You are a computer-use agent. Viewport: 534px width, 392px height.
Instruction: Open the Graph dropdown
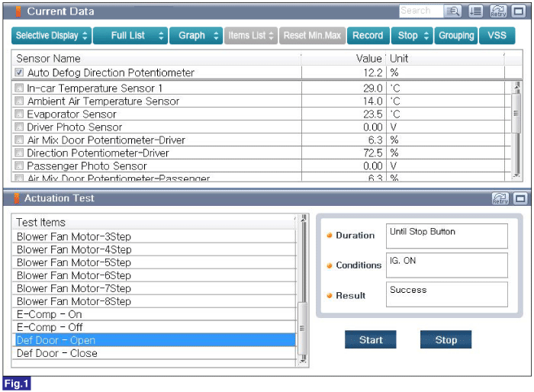pos(196,35)
